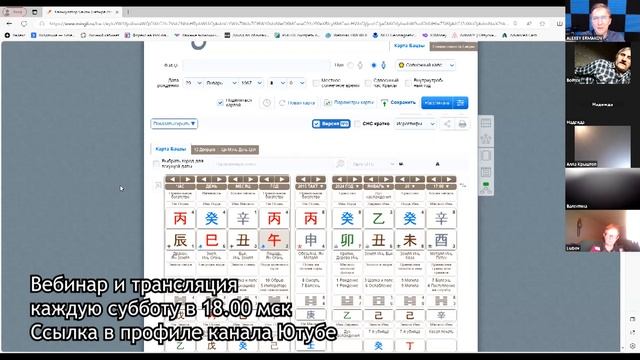
Task: Shift the ДЕНЬ pillar back with left arrow
Action: pos(204,179)
